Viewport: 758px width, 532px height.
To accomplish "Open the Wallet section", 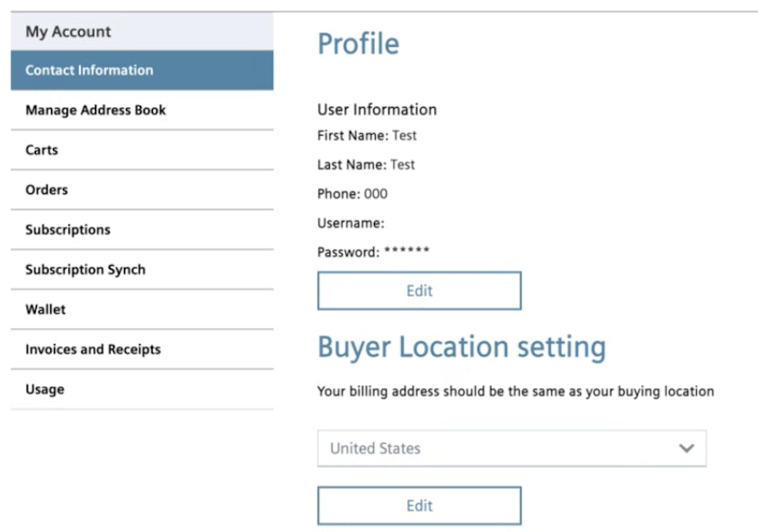I will click(x=142, y=310).
